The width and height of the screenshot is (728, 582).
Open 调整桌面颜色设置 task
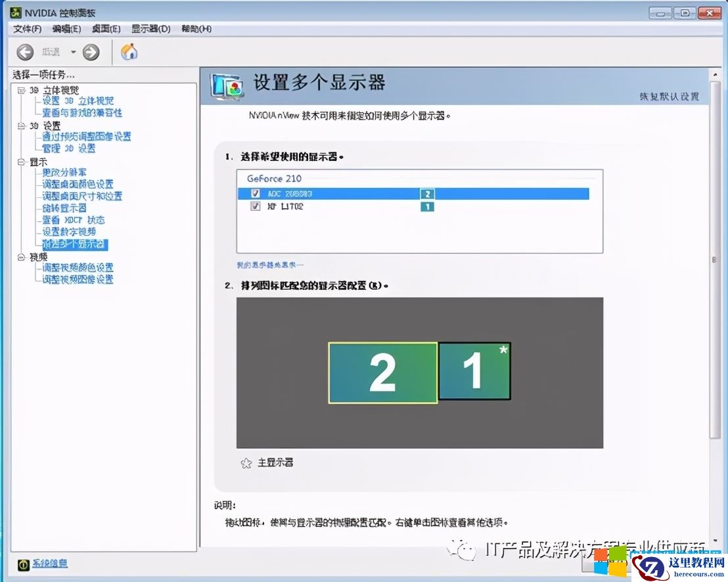(x=78, y=184)
